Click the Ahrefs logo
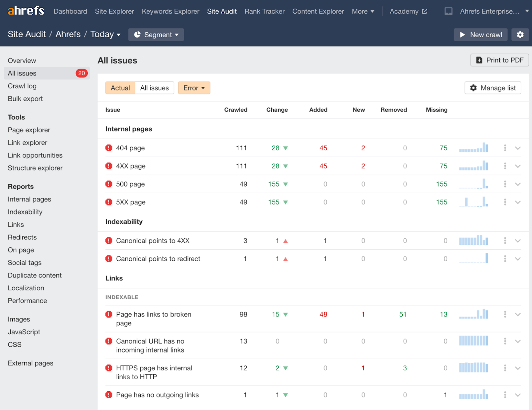 [26, 11]
